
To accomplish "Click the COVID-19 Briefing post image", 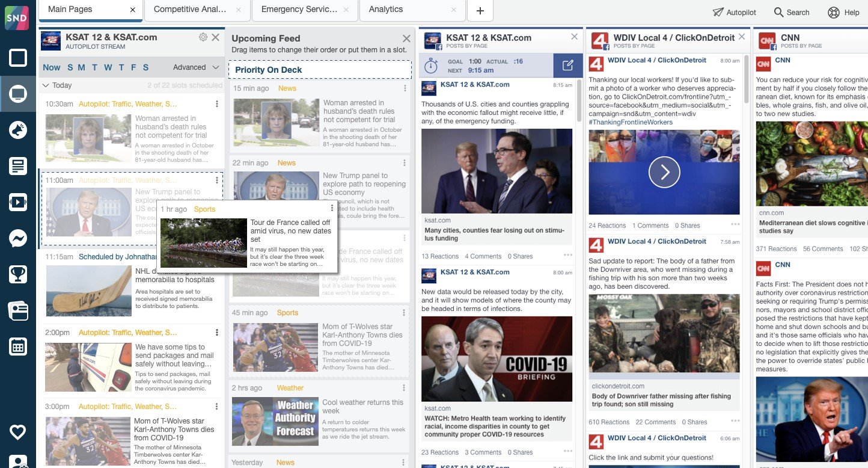I will pyautogui.click(x=497, y=359).
